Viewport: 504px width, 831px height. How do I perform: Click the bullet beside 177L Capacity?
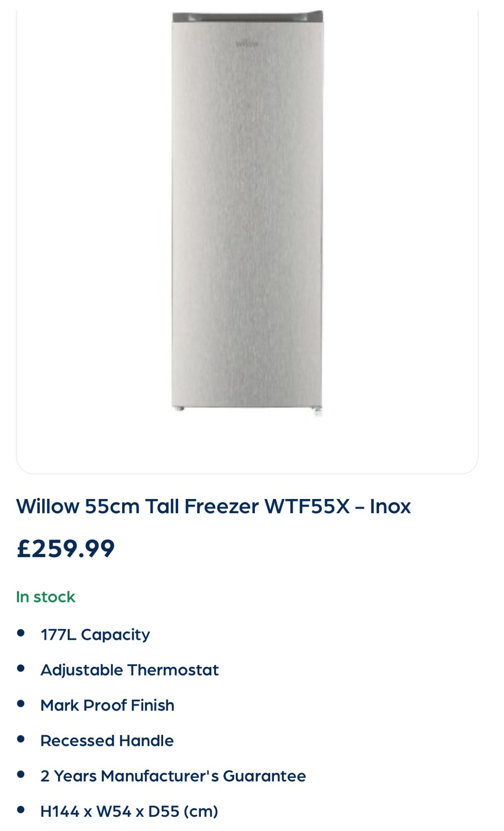[21, 633]
